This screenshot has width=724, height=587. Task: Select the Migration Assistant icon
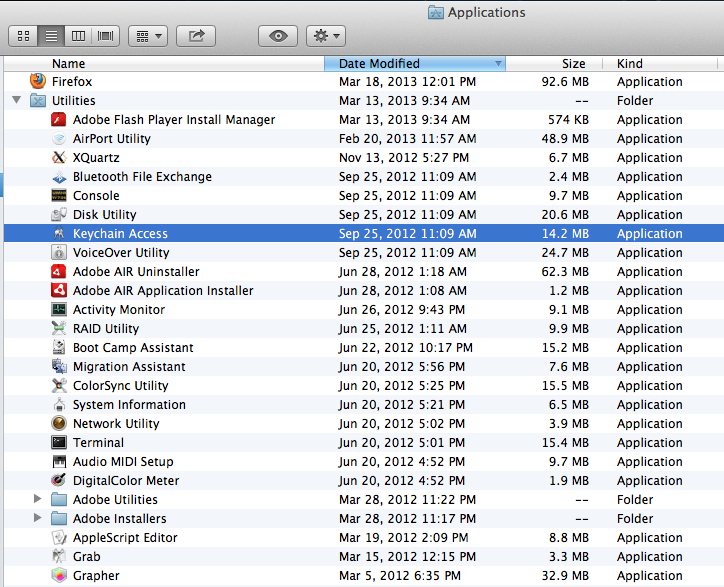(59, 366)
